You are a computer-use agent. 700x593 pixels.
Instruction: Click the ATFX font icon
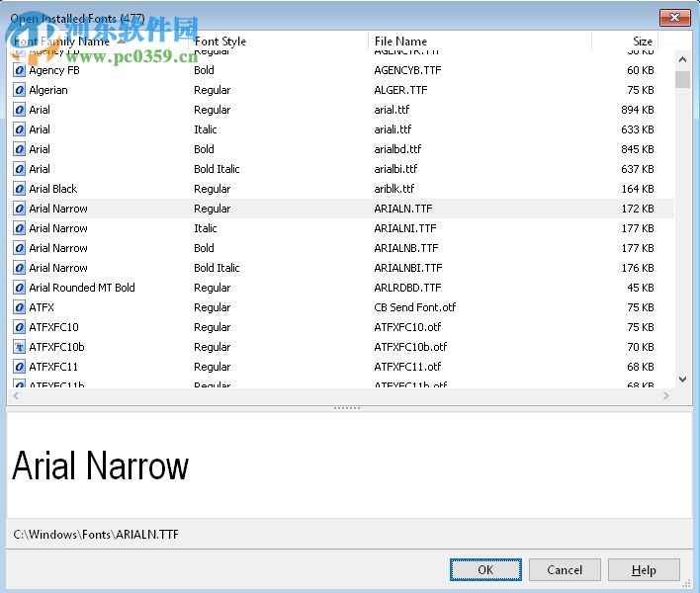(19, 307)
